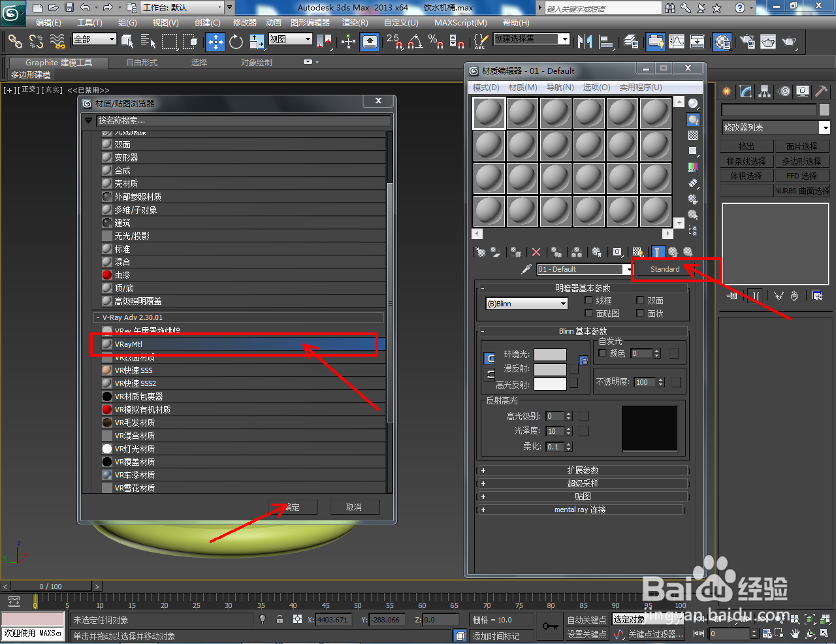Open the Create command panel star tab

coord(726,91)
